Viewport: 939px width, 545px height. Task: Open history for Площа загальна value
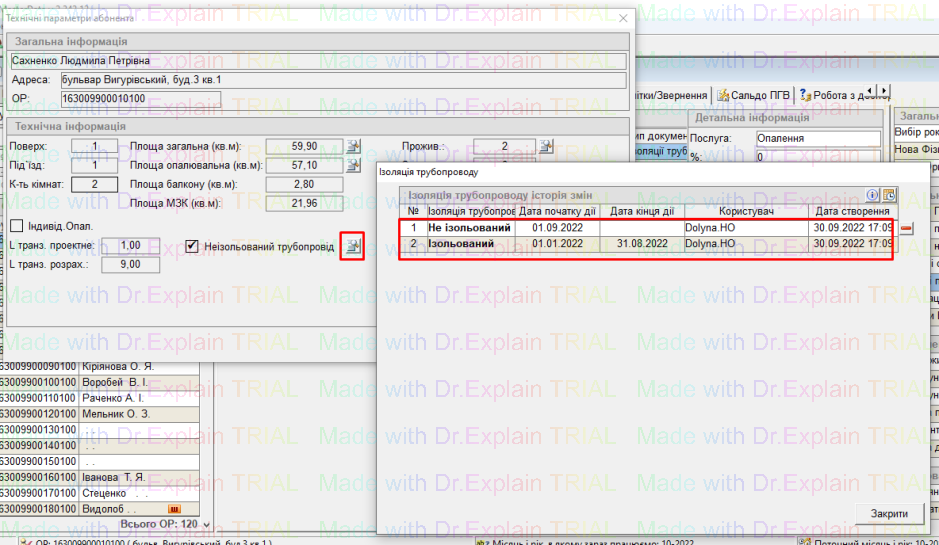pyautogui.click(x=353, y=146)
